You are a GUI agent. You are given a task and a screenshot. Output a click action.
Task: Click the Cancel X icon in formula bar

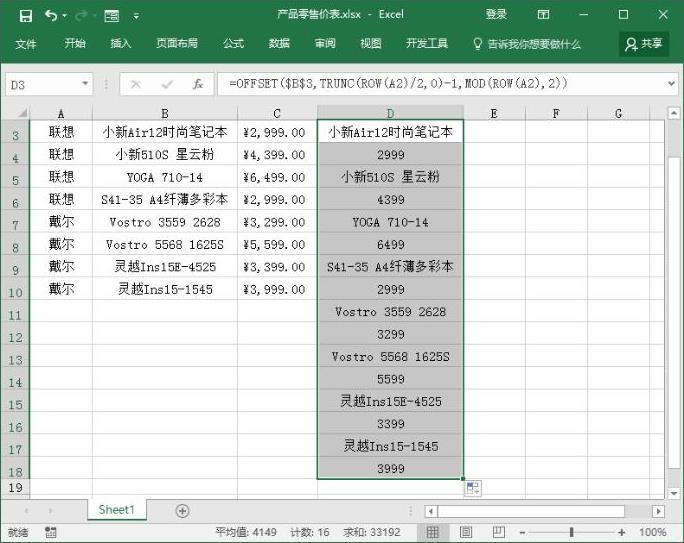pos(136,84)
